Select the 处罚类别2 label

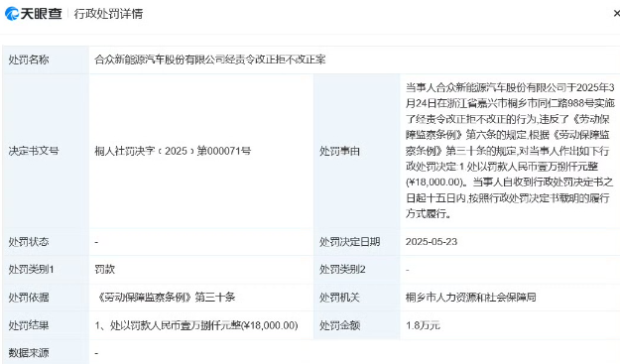pos(342,269)
